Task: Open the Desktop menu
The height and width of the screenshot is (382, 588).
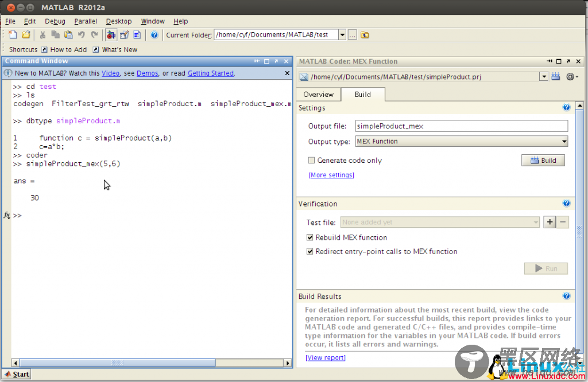Action: point(118,21)
